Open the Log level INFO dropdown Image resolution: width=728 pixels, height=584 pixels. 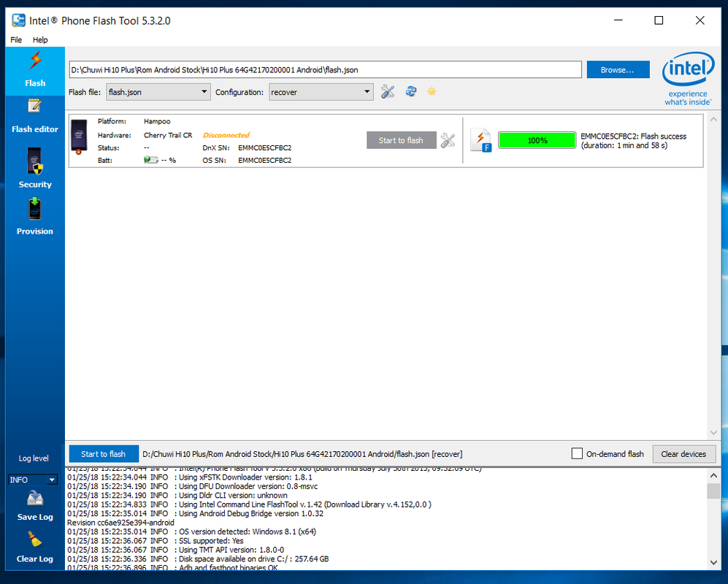33,480
